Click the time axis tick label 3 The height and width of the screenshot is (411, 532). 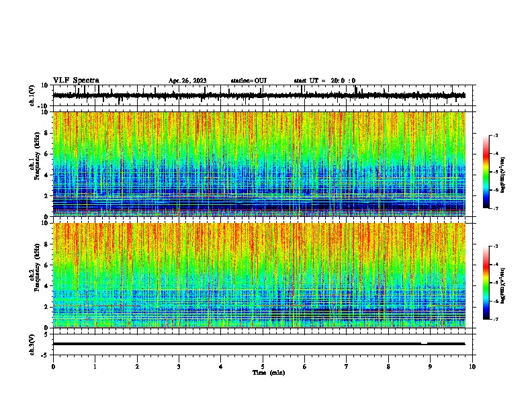pos(179,367)
